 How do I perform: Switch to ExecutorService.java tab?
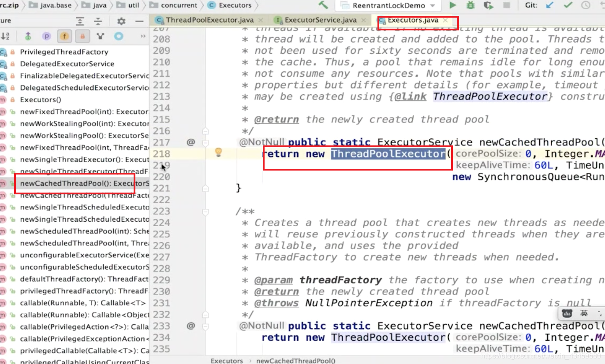point(321,20)
